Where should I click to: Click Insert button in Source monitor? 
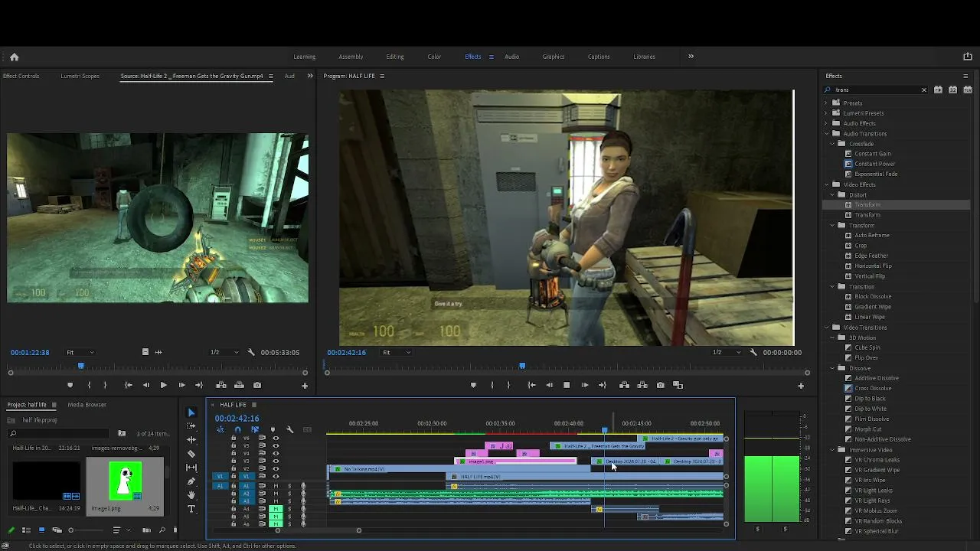click(221, 385)
